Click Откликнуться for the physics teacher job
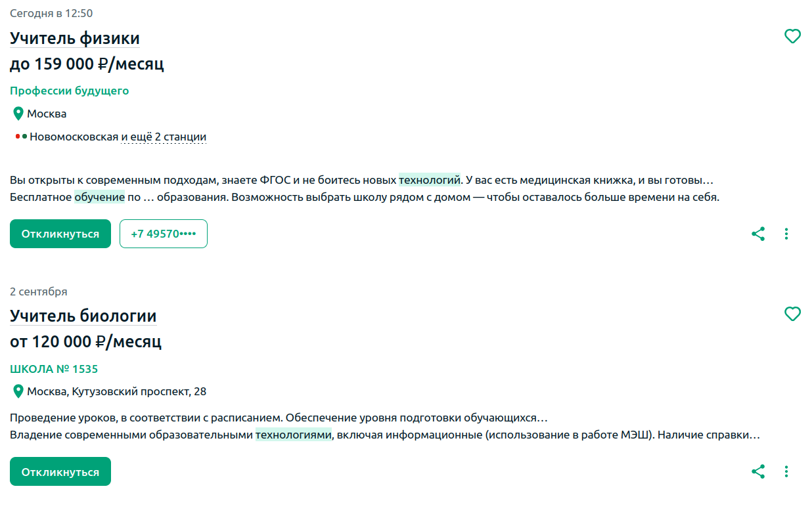Viewport: 812px width, 518px height. point(60,234)
